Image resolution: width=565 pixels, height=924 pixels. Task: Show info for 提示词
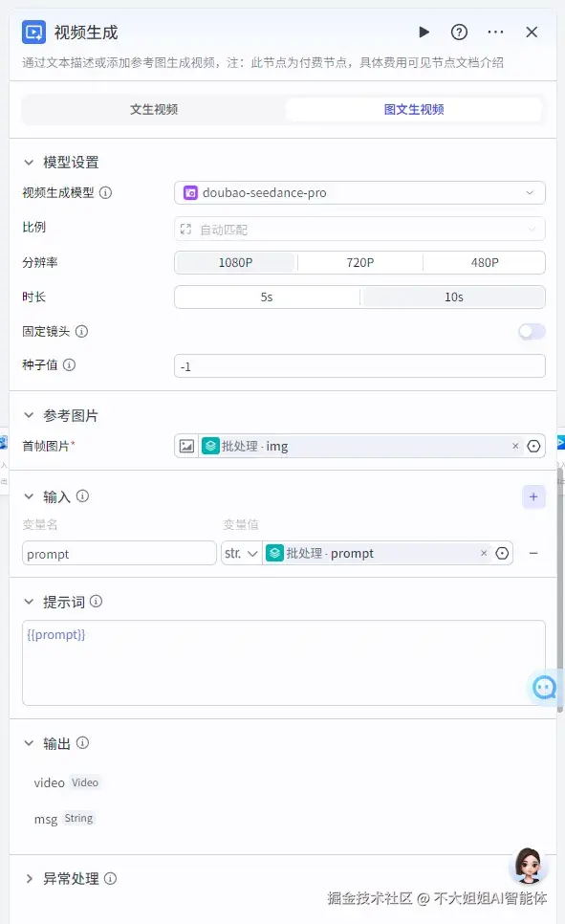(96, 601)
